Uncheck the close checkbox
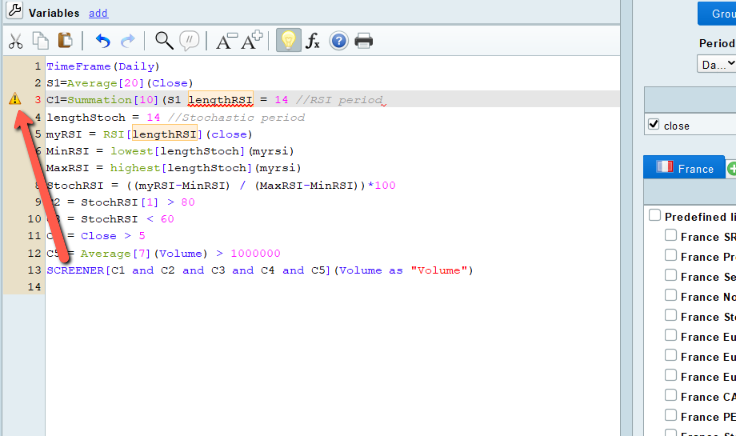This screenshot has width=736, height=436. coord(653,124)
